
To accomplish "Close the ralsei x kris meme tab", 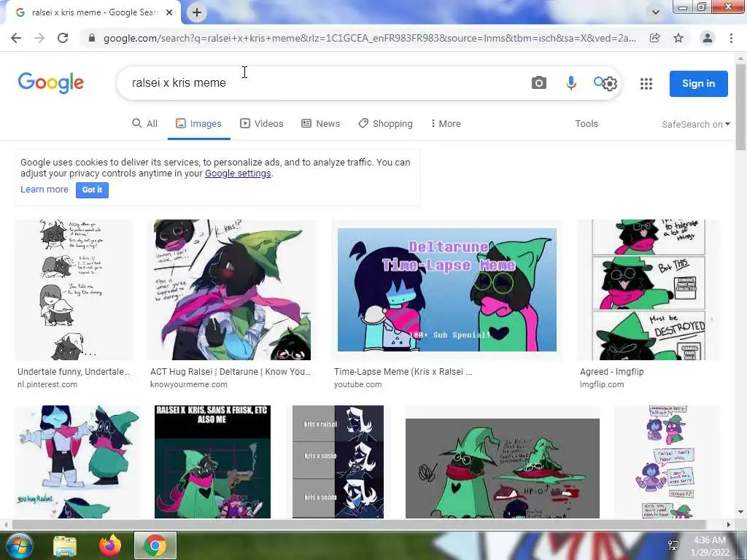I will click(x=169, y=12).
